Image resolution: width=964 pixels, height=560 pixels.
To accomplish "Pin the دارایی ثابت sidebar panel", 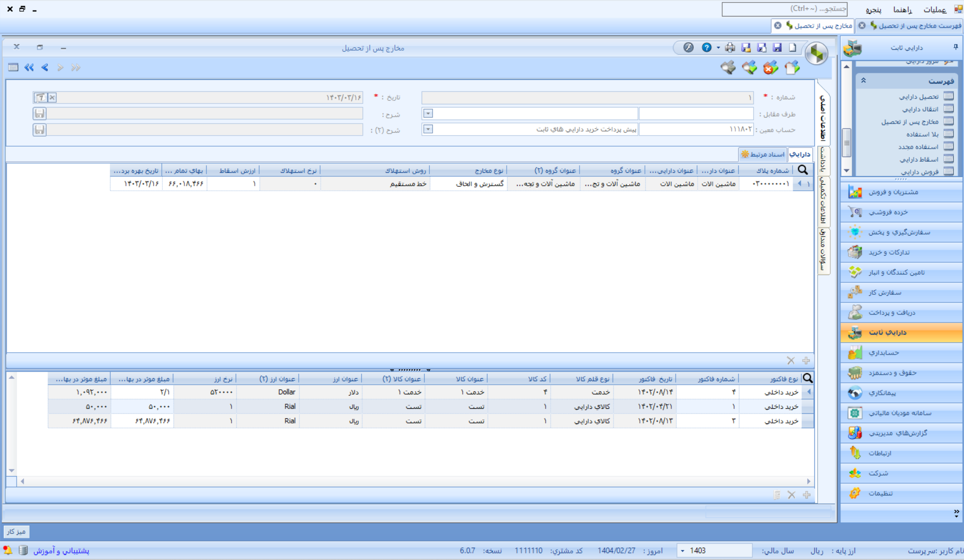I will (x=955, y=47).
